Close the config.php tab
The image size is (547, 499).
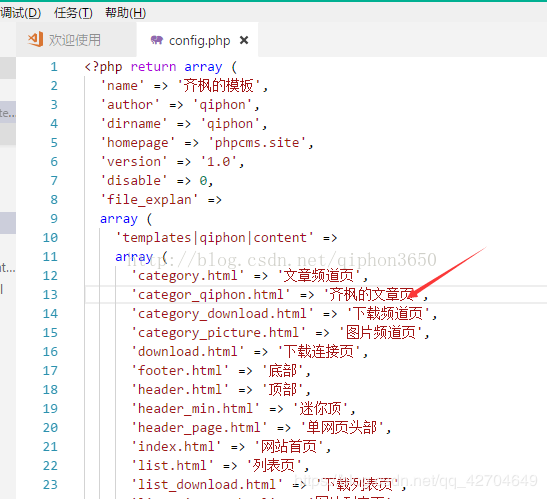pyautogui.click(x=244, y=40)
